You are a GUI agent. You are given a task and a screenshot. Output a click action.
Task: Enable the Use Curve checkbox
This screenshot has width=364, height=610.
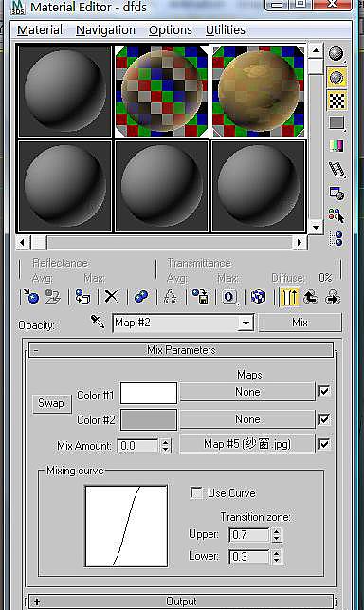click(197, 493)
